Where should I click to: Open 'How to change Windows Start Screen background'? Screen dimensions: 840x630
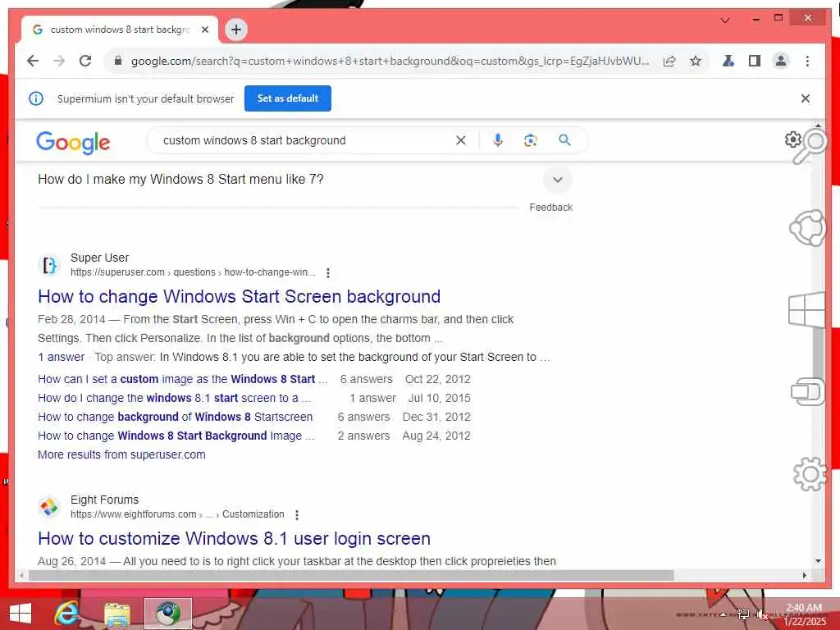(240, 296)
